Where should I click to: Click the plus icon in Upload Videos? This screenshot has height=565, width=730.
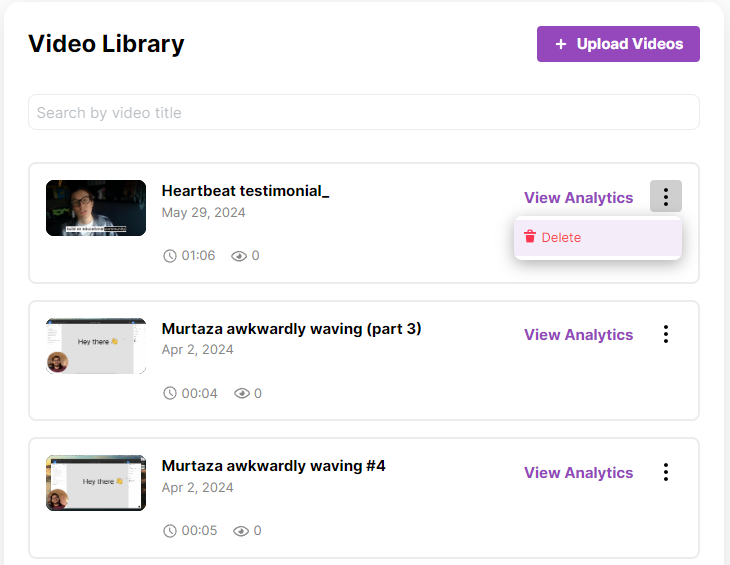(561, 44)
